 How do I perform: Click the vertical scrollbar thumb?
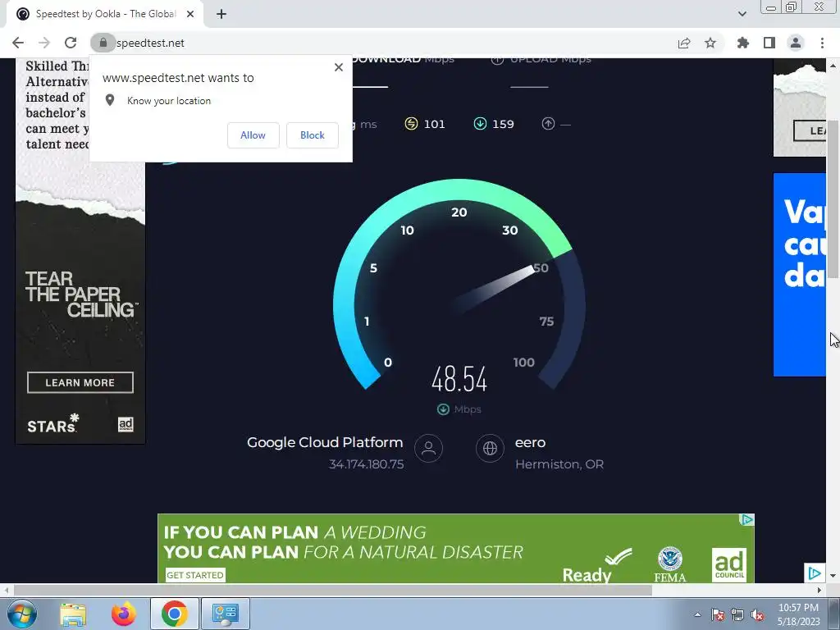833,199
